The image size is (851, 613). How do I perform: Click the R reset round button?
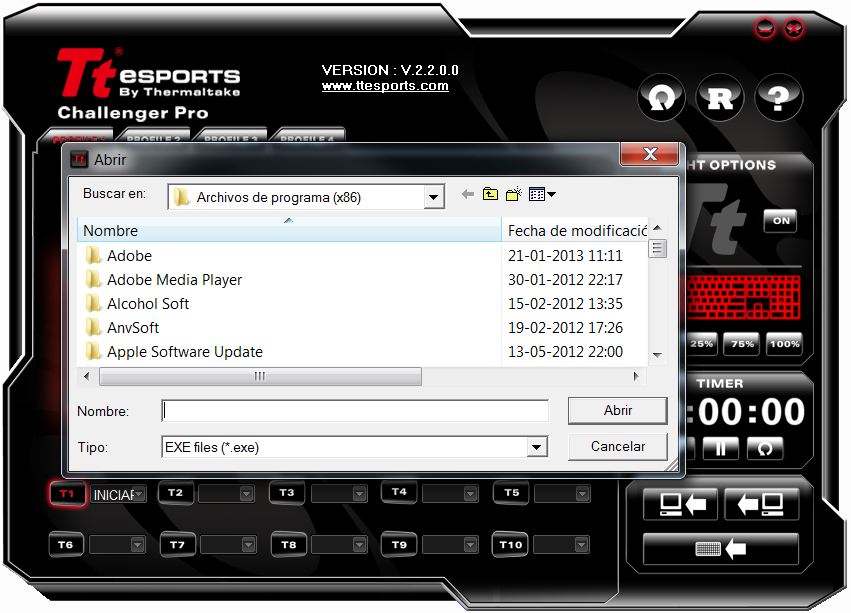pos(720,98)
